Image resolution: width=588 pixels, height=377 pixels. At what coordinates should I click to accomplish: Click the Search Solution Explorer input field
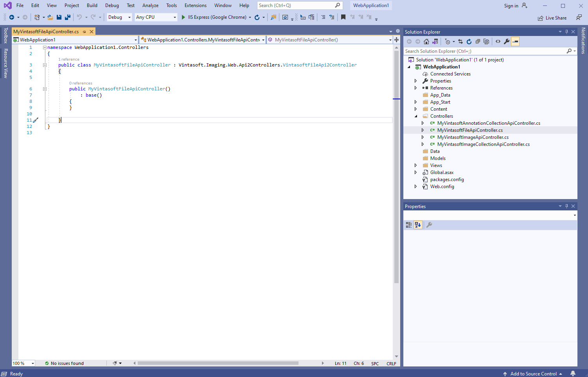tap(484, 51)
